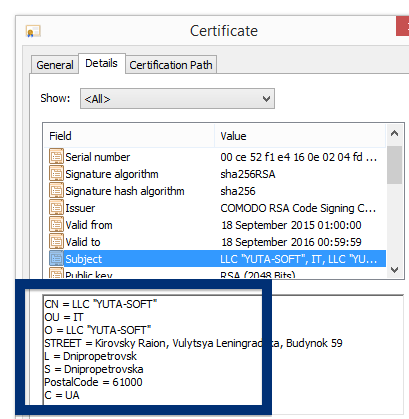
Task: Select the Serial number row label
Action: point(98,157)
